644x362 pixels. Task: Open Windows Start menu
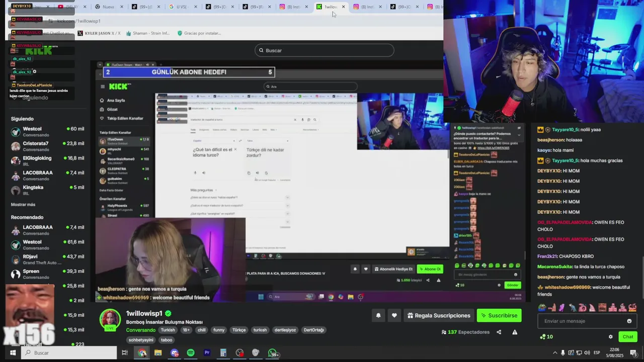[x=13, y=353]
